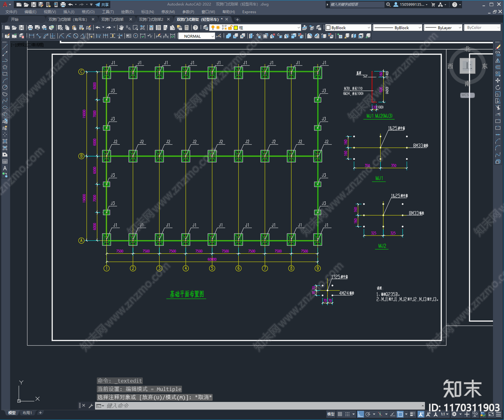Screen dimensions: 504x420
Task: Select the Pan hand tool
Action: (x=121, y=28)
